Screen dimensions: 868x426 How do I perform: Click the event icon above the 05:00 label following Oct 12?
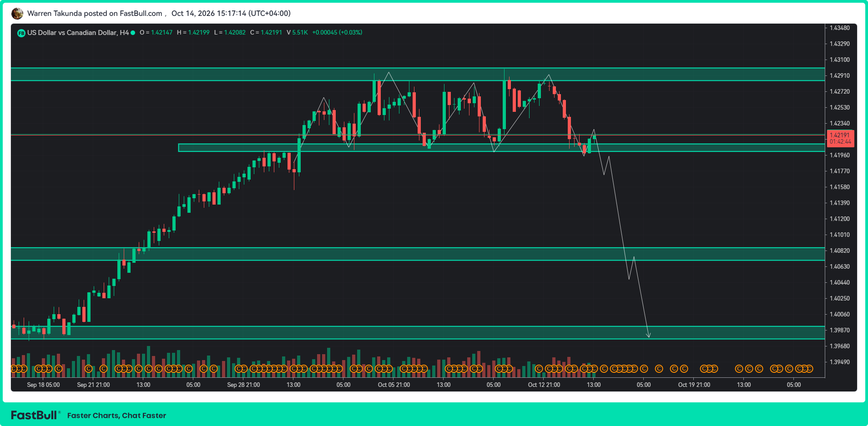point(644,369)
